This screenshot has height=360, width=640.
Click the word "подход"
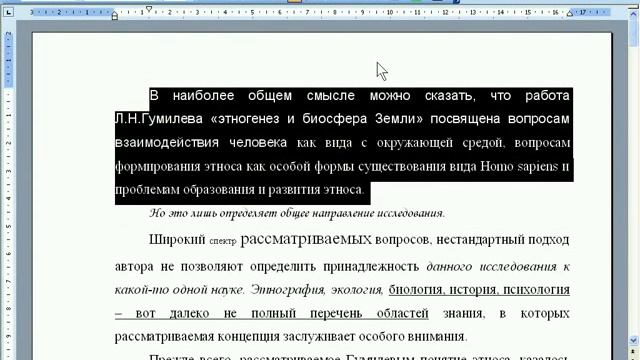549,239
